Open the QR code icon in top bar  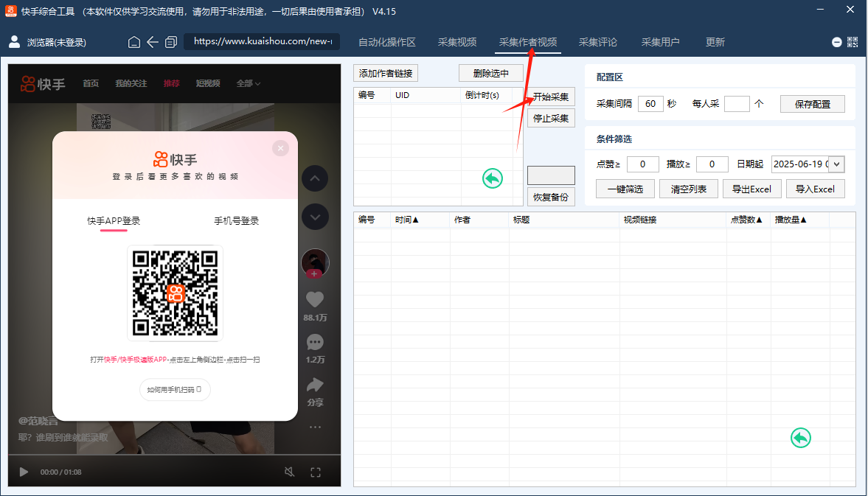click(x=853, y=42)
